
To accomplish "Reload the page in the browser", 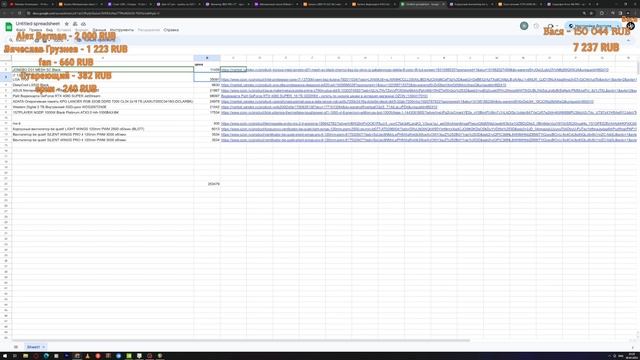I will (20, 13).
